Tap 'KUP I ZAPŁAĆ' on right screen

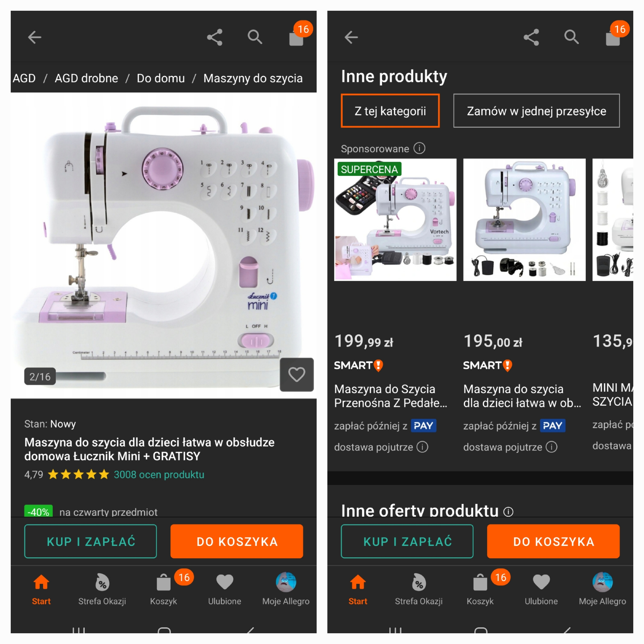(407, 541)
